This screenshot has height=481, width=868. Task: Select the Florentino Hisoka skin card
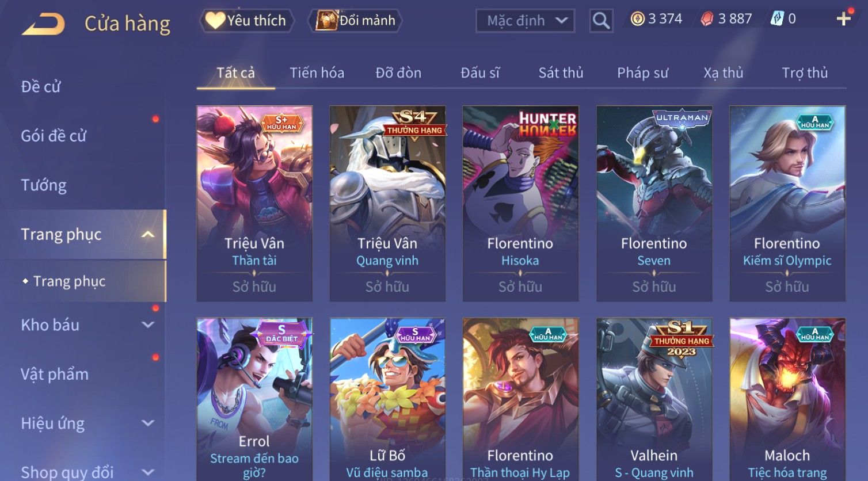pyautogui.click(x=520, y=204)
